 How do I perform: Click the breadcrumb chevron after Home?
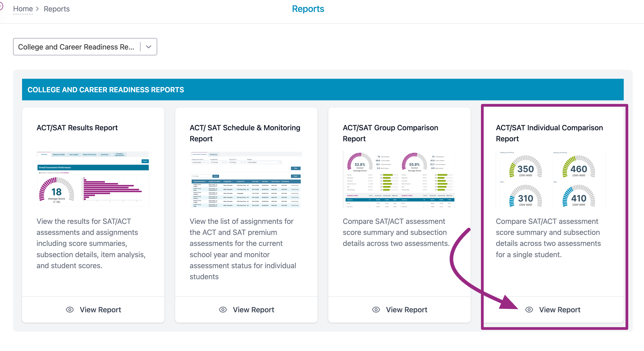click(x=38, y=9)
